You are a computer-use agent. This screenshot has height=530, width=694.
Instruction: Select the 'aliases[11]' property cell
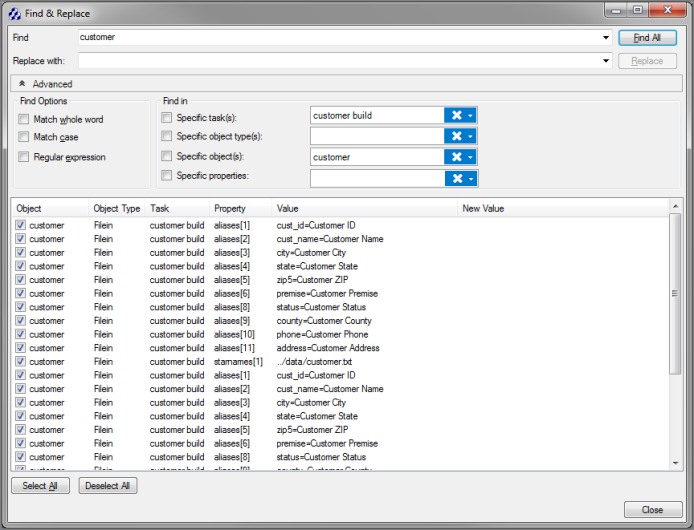pos(234,348)
